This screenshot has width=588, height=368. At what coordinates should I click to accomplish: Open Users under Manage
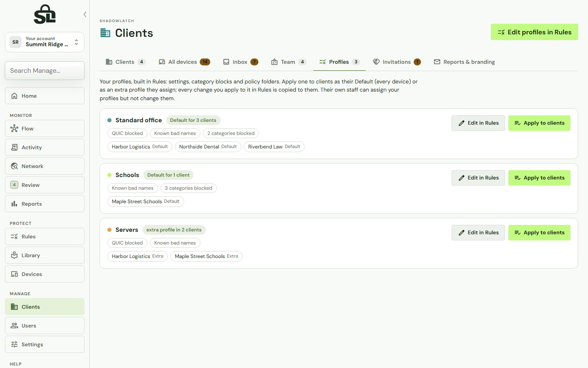[x=45, y=325]
